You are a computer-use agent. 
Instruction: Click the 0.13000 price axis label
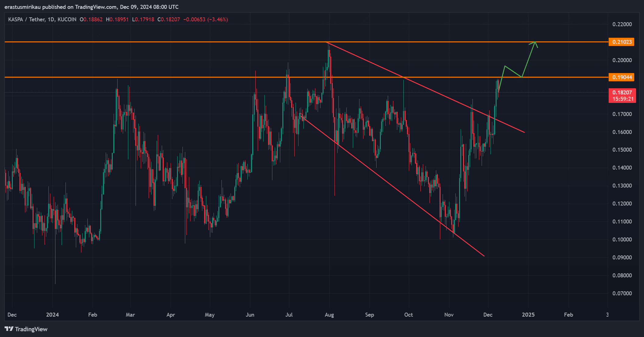(x=622, y=186)
